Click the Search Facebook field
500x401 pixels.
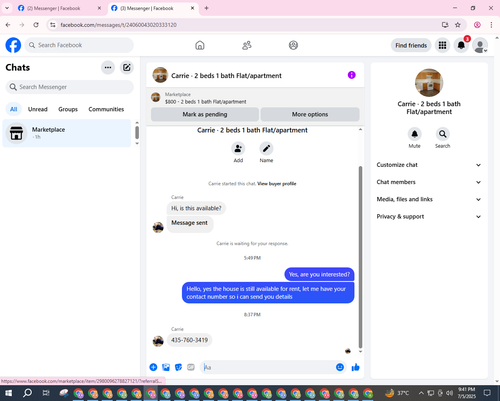click(79, 45)
